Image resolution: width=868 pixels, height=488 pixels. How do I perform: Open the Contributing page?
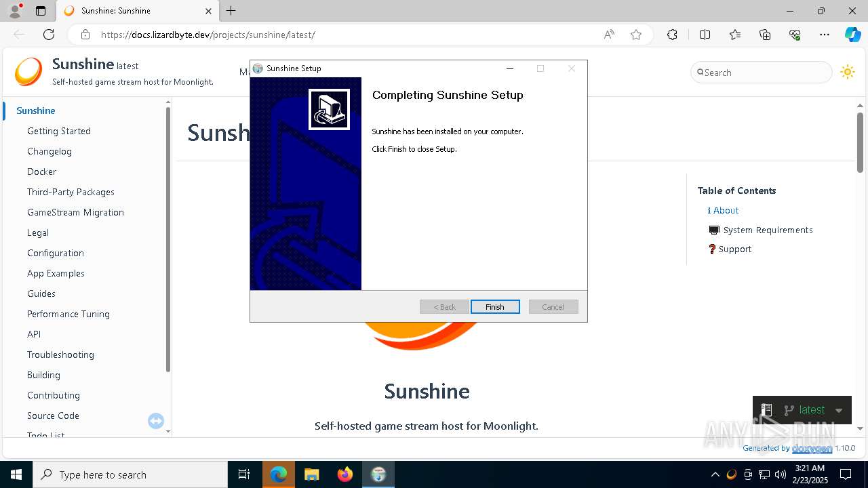click(54, 395)
